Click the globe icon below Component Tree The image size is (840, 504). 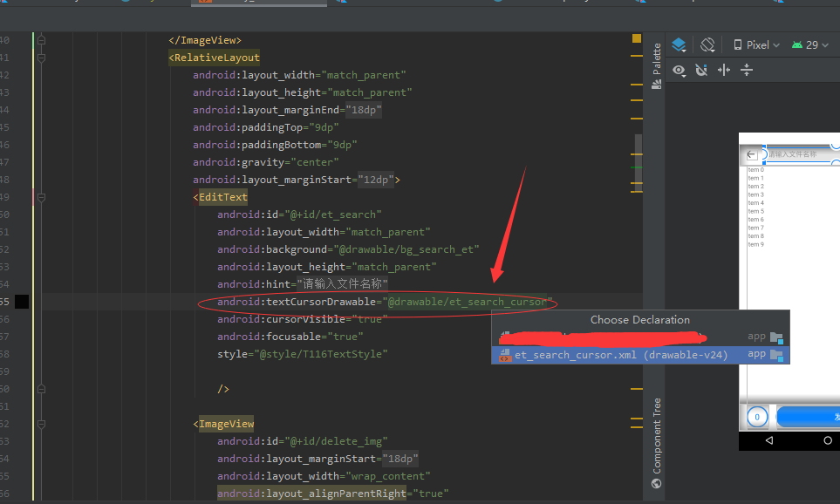coord(656,484)
